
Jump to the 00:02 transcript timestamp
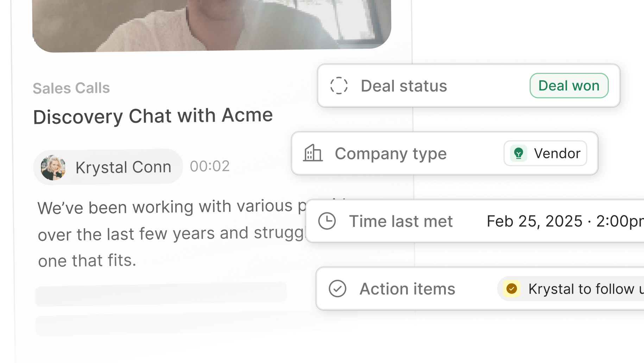point(210,166)
